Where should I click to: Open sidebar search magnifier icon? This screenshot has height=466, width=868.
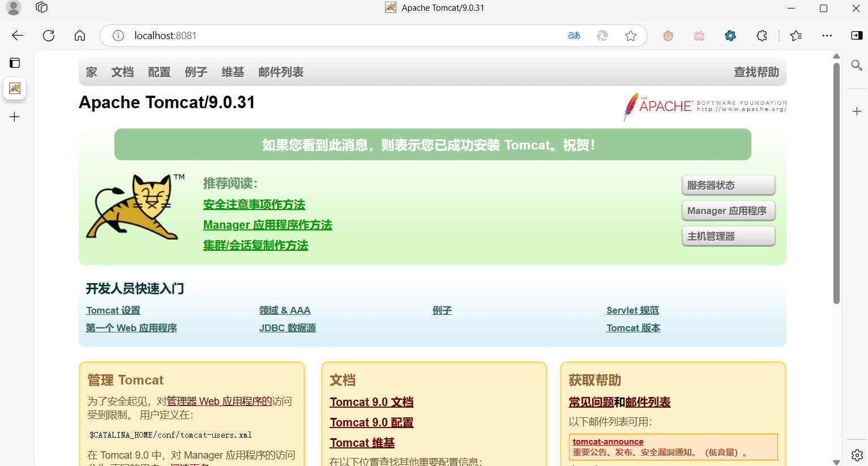857,66
